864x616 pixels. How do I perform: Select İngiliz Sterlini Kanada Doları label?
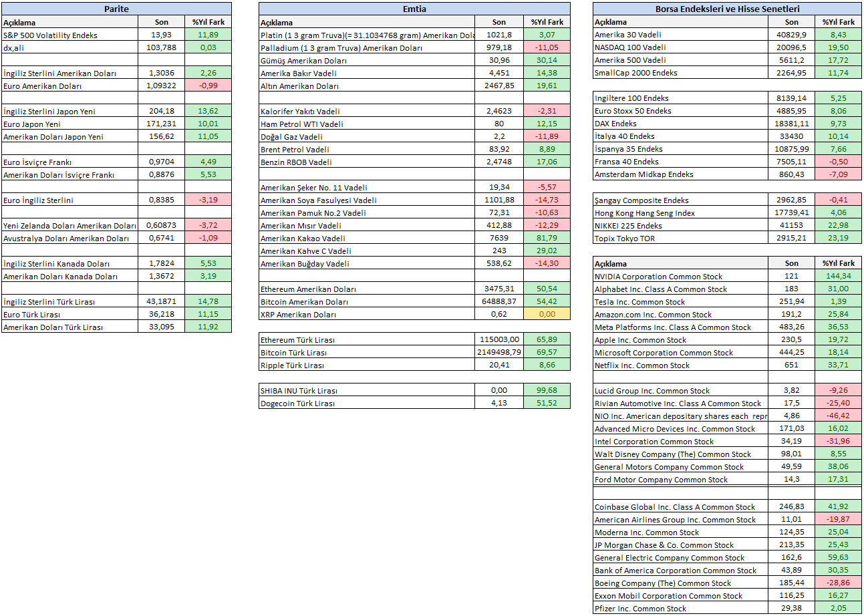point(69,263)
